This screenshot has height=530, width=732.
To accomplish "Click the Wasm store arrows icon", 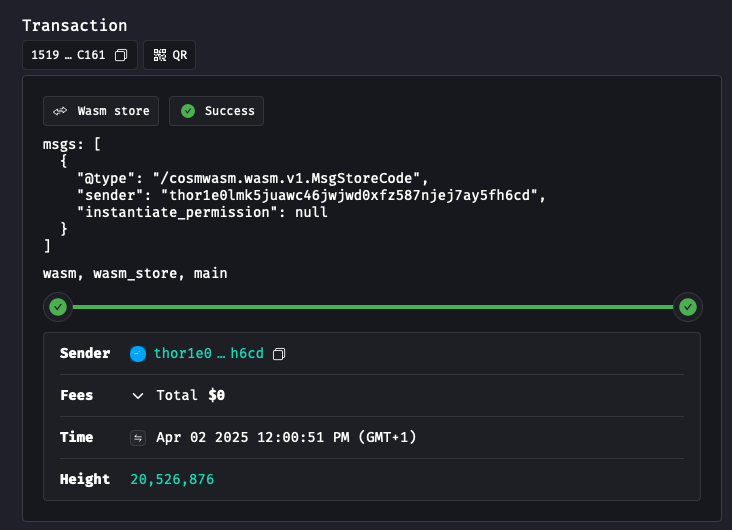I will click(x=60, y=111).
